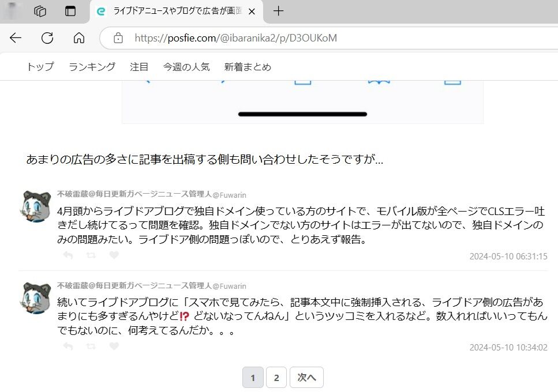
Task: Open the 今週の人気 menu item
Action: pyautogui.click(x=186, y=67)
